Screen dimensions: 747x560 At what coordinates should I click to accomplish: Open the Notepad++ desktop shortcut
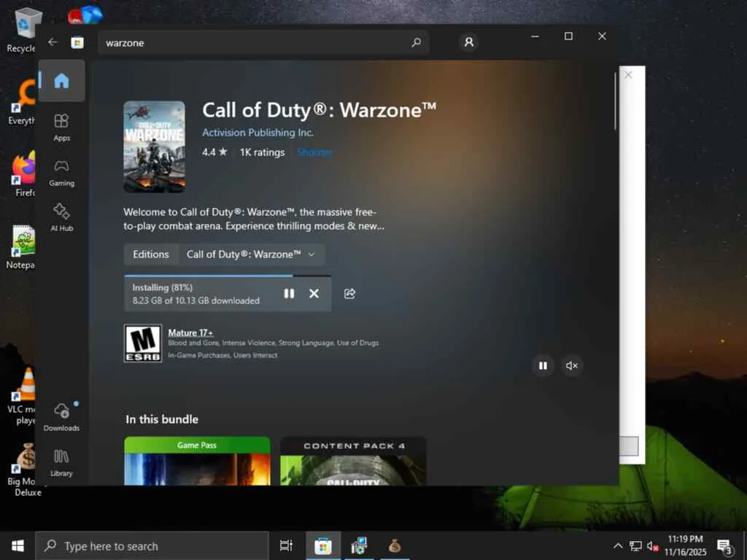click(x=22, y=246)
